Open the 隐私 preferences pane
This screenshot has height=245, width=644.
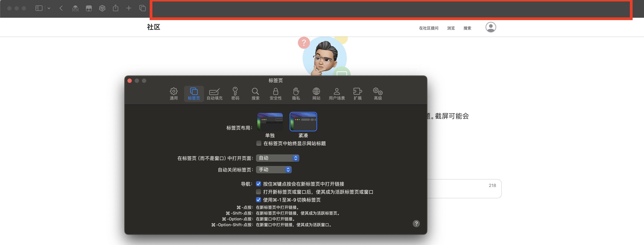[296, 94]
